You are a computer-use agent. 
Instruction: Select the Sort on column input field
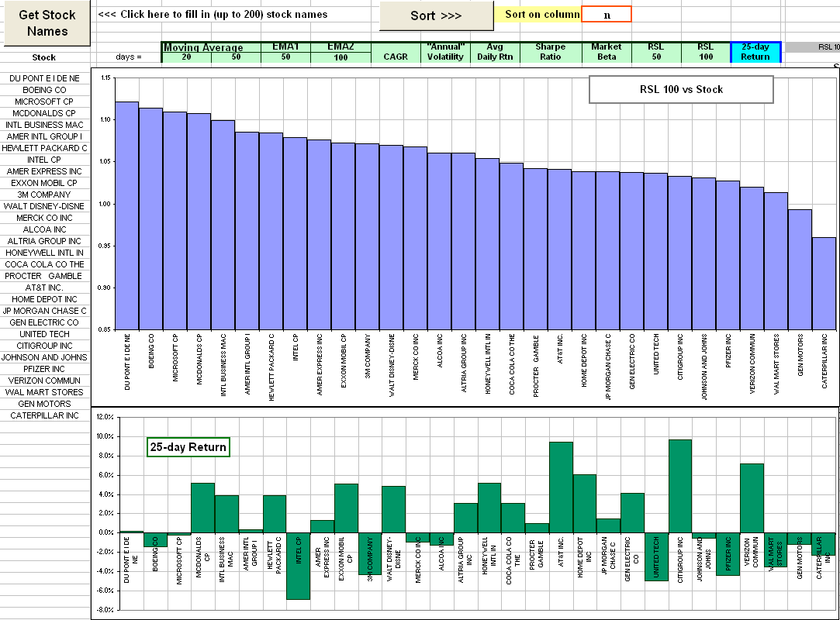click(607, 15)
